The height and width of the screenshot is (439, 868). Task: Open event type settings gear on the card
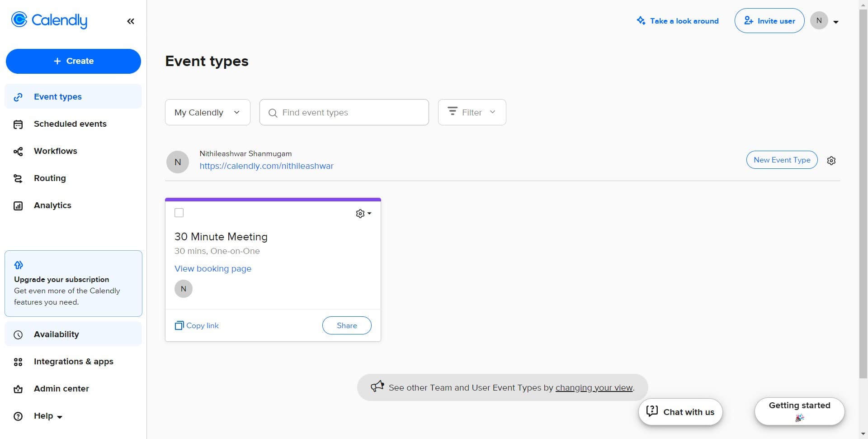[360, 213]
